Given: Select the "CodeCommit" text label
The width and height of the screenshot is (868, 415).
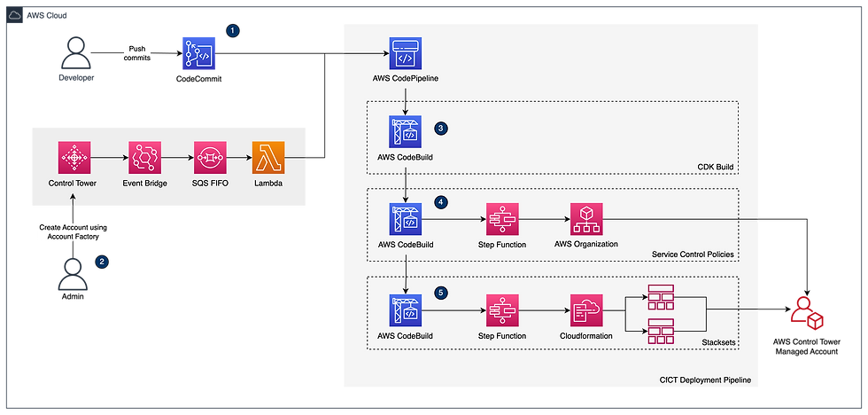Looking at the screenshot, I should point(198,79).
